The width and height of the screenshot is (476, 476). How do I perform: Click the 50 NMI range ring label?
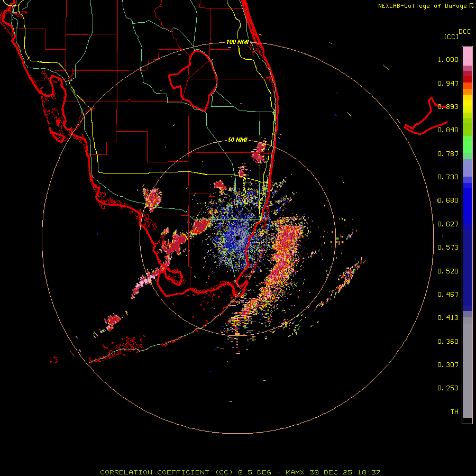pos(237,140)
